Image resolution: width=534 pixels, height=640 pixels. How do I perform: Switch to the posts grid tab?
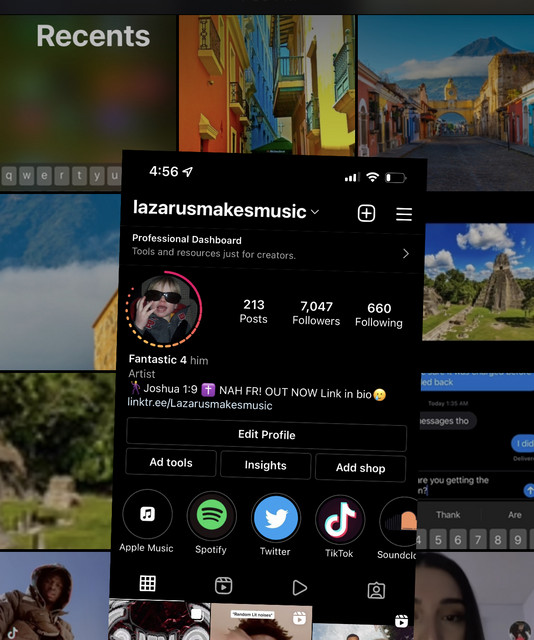point(147,583)
